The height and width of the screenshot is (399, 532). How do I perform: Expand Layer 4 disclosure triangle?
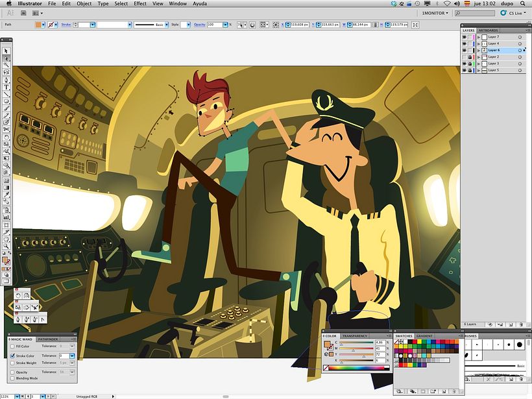click(x=479, y=43)
